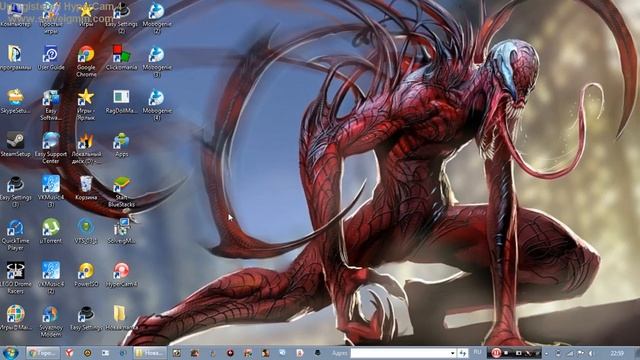
Task: Open the VKMusic4 (2) shortcut
Action: coord(51,278)
